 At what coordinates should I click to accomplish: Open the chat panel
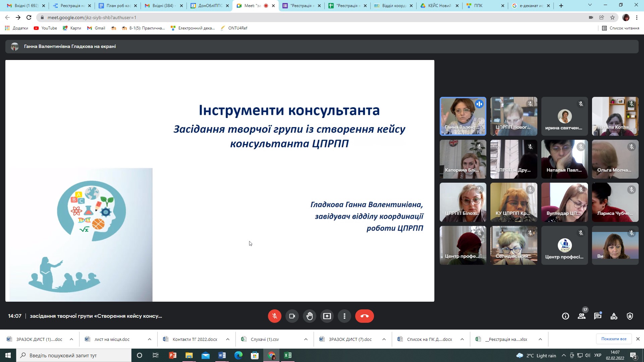coord(598,316)
